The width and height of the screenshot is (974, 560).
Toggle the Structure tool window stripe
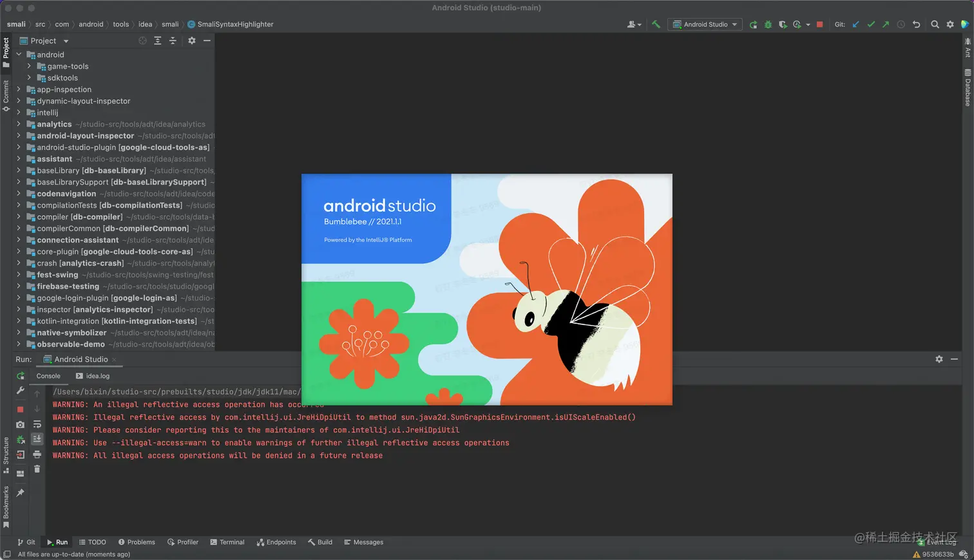(6, 455)
